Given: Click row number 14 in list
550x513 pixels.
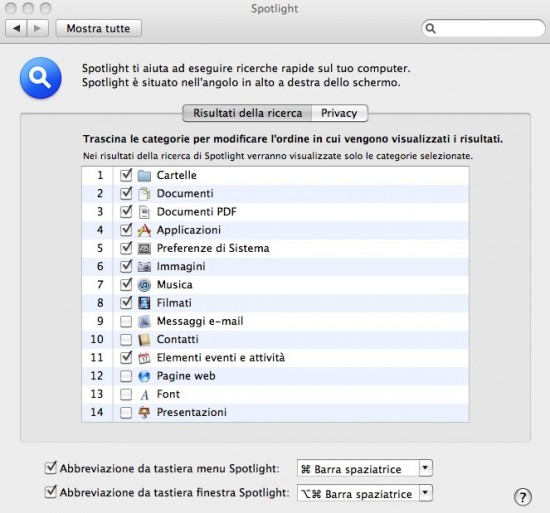Looking at the screenshot, I should point(97,412).
